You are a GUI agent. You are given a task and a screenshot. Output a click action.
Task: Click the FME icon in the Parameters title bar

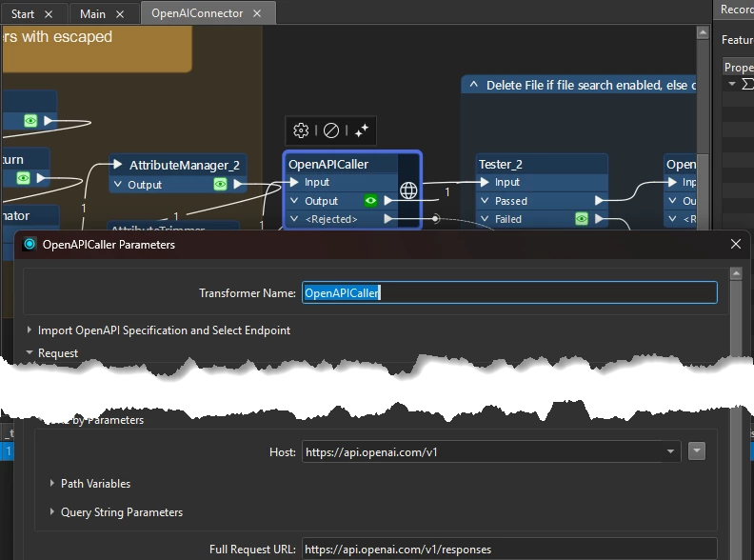tap(30, 245)
